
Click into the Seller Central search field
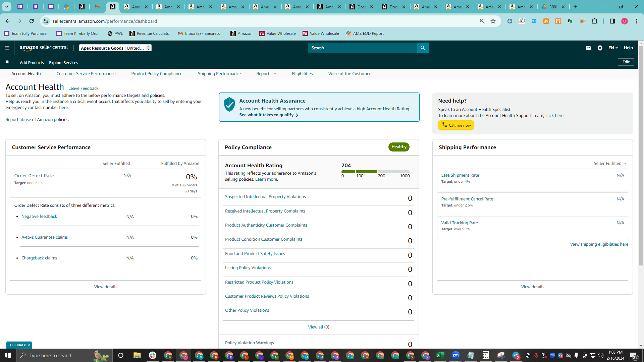tap(362, 48)
